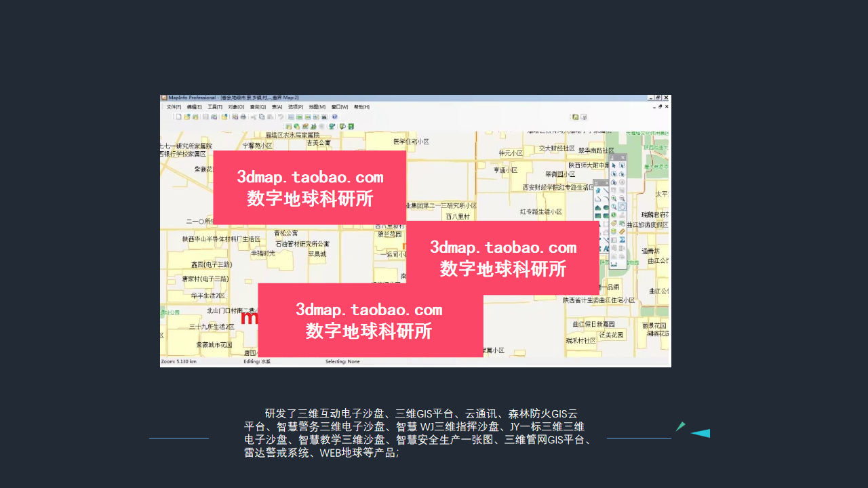Select the Polygon drawing tool
868x488 pixels.
tap(598, 207)
